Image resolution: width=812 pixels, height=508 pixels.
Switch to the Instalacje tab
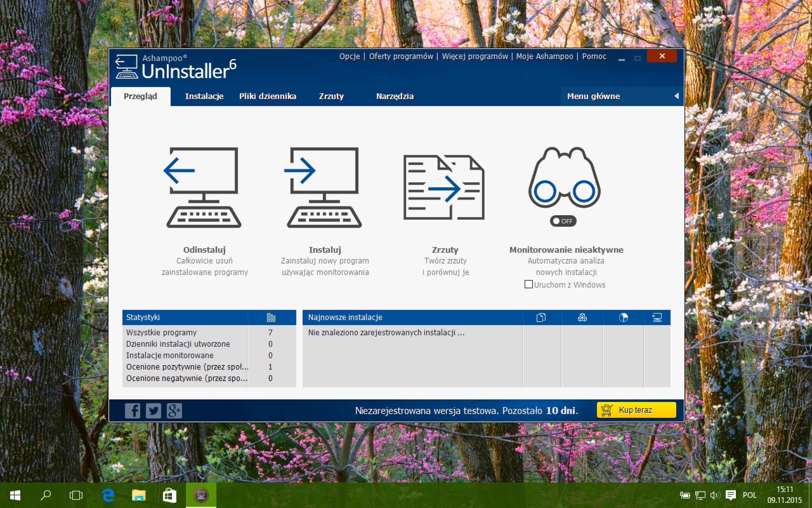tap(204, 96)
